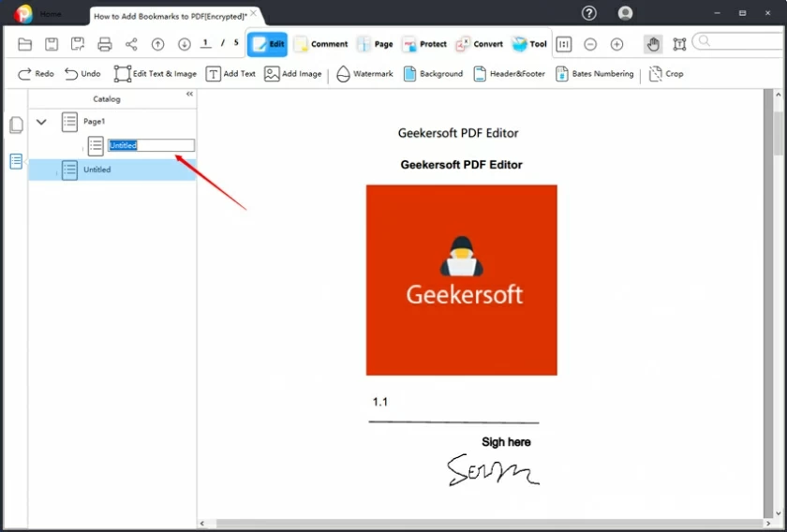787x532 pixels.
Task: Go to previous page with up arrow
Action: (158, 44)
